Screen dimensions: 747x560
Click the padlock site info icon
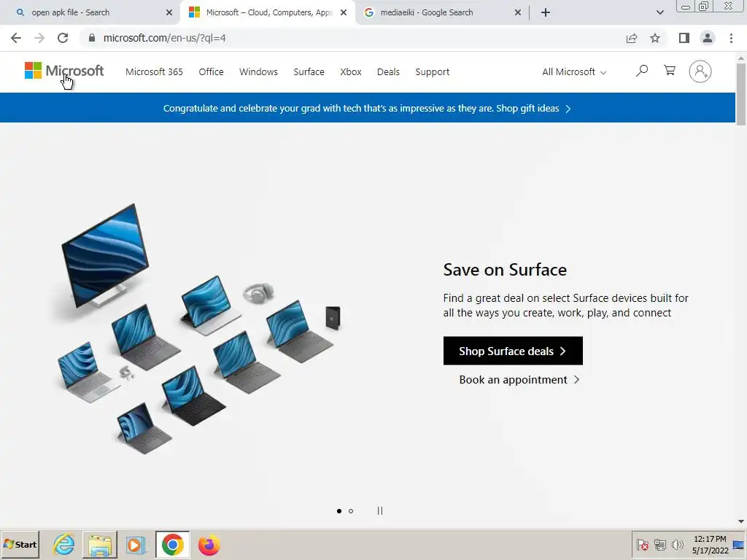(92, 38)
